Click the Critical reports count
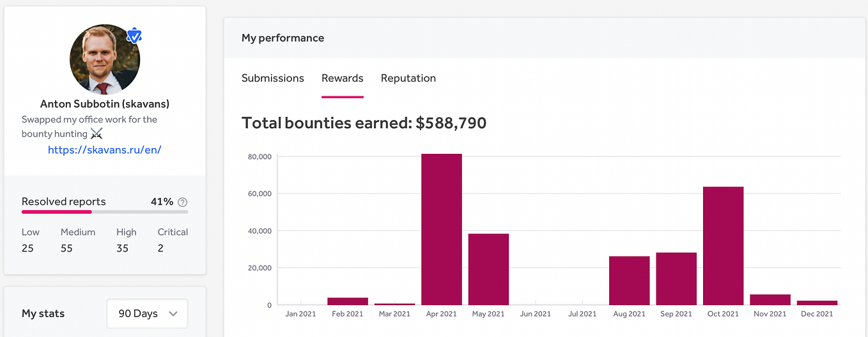Viewport: 868px width, 337px height. coord(160,248)
